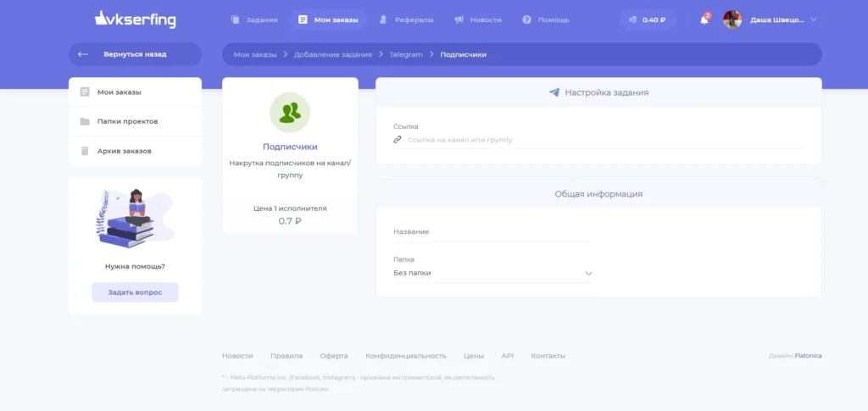Click the Новости megaphone icon
This screenshot has height=411, width=868.
(459, 19)
